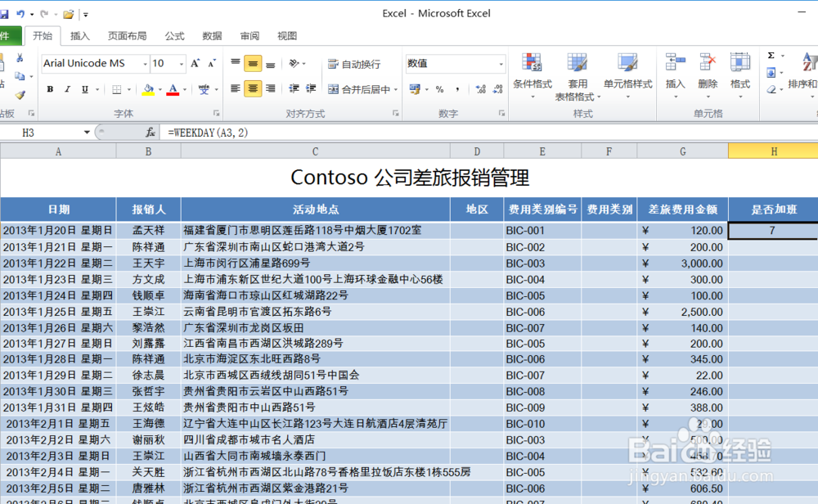818x504 pixels.
Task: Click the Name Box showing H3
Action: (x=41, y=133)
